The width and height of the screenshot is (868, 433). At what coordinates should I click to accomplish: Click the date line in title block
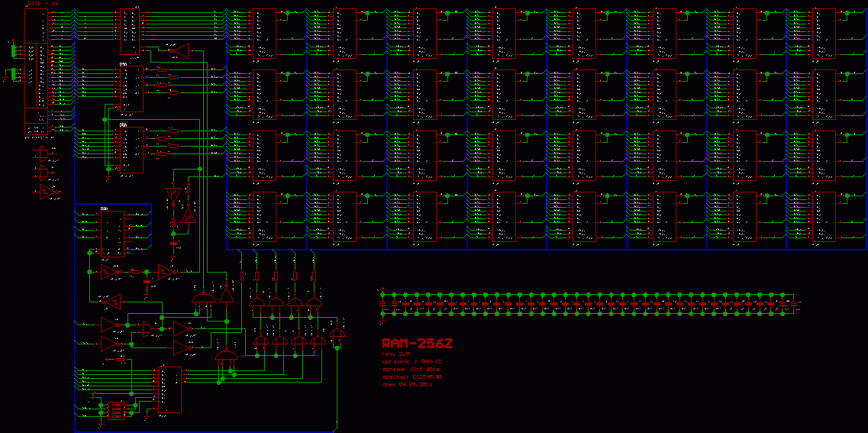click(x=407, y=384)
